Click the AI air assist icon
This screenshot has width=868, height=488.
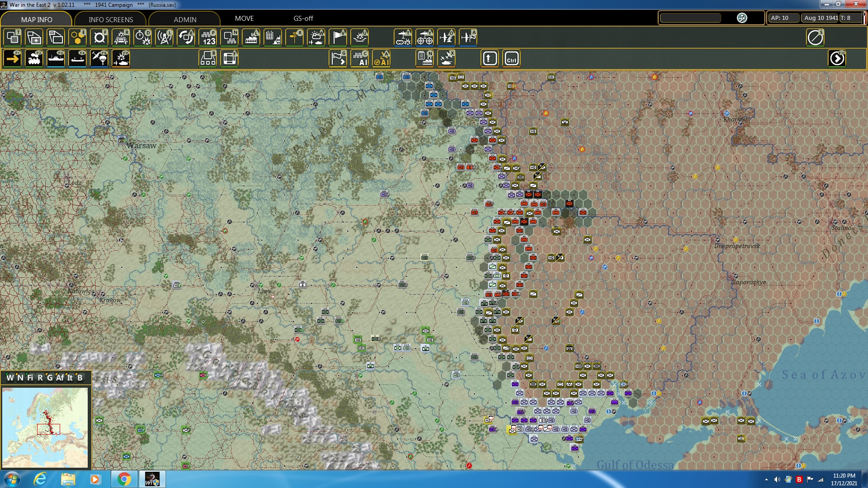click(x=382, y=58)
